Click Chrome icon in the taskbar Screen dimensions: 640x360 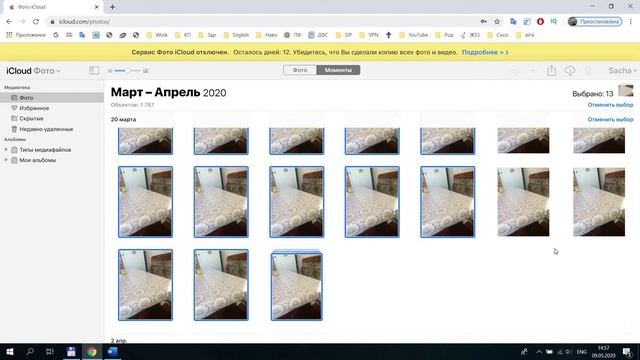tap(92, 351)
